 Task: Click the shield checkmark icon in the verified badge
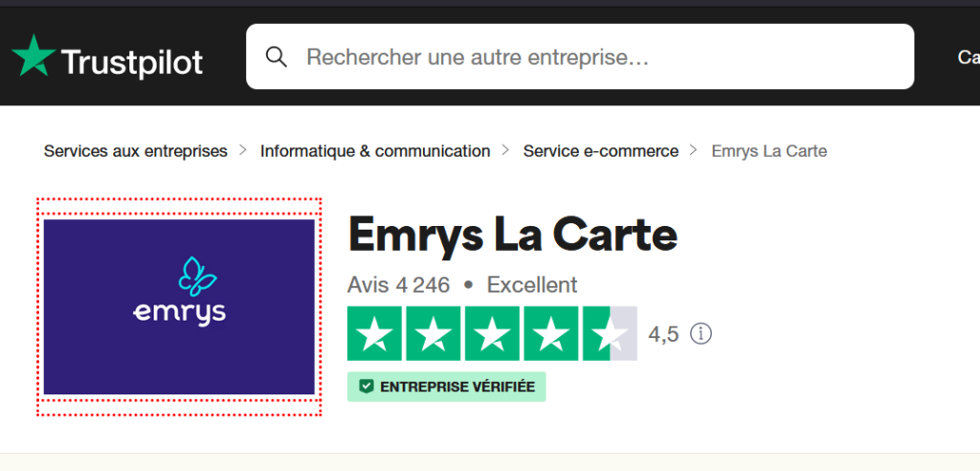point(367,387)
